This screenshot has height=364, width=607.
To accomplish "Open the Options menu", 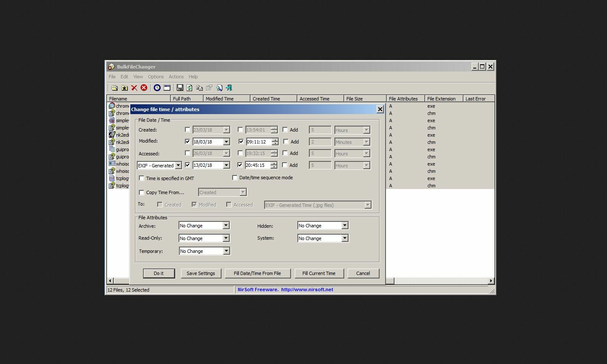I will pyautogui.click(x=155, y=77).
